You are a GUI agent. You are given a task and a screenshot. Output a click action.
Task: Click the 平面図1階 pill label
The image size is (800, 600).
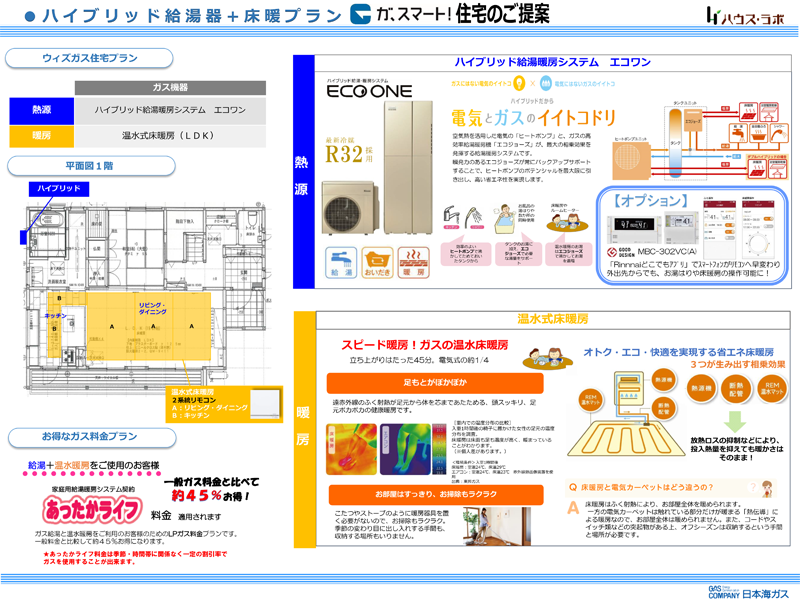(x=91, y=166)
